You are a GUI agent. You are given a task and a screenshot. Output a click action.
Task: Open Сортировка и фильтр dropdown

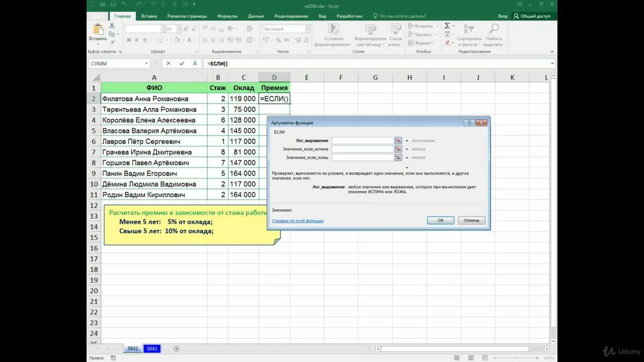click(469, 35)
